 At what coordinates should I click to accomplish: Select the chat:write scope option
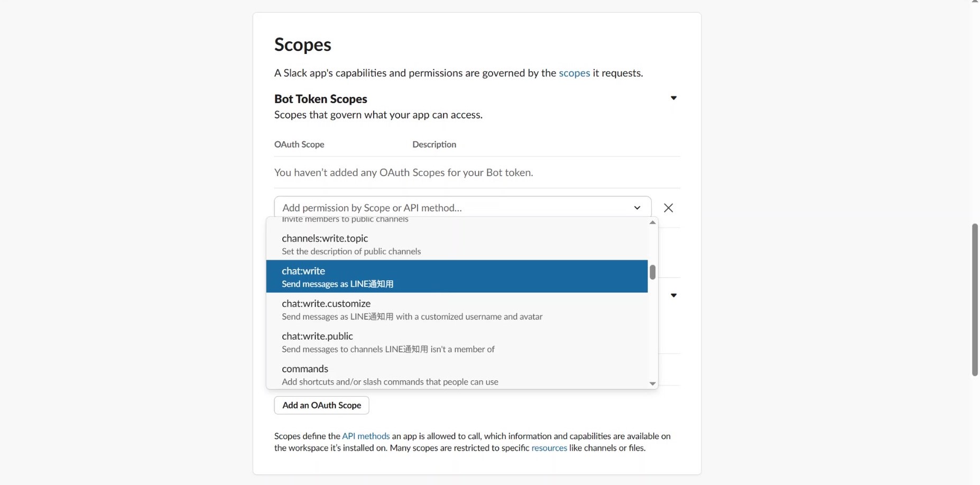(457, 277)
